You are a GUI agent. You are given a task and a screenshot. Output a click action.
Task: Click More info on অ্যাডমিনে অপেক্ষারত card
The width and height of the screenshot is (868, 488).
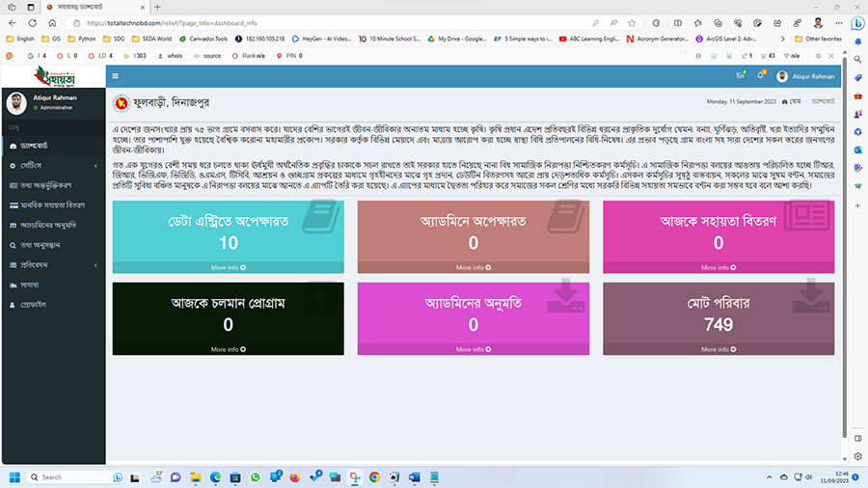[474, 267]
